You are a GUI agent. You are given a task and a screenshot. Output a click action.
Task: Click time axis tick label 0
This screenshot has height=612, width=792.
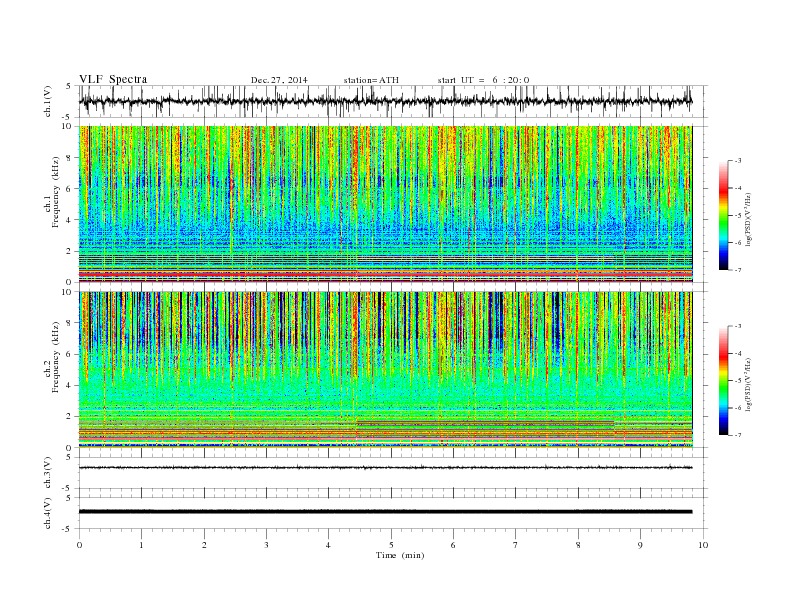[x=79, y=545]
